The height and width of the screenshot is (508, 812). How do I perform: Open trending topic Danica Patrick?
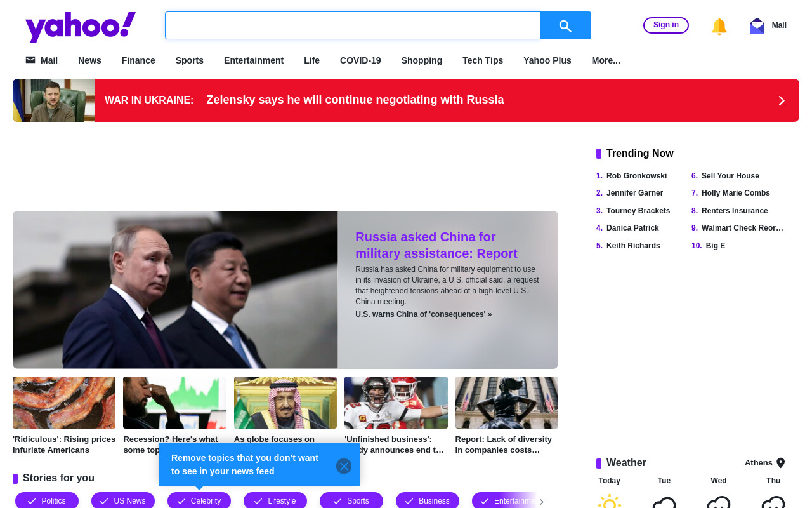coord(632,228)
